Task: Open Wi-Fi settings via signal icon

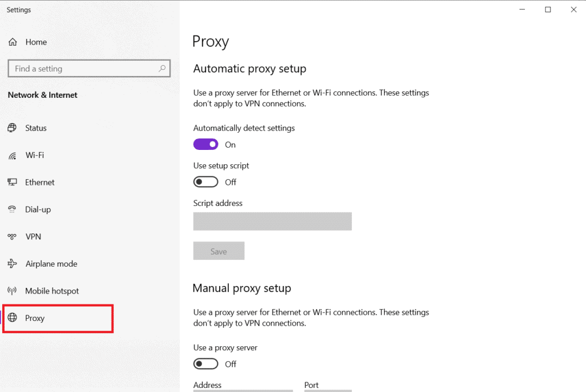Action: [13, 155]
